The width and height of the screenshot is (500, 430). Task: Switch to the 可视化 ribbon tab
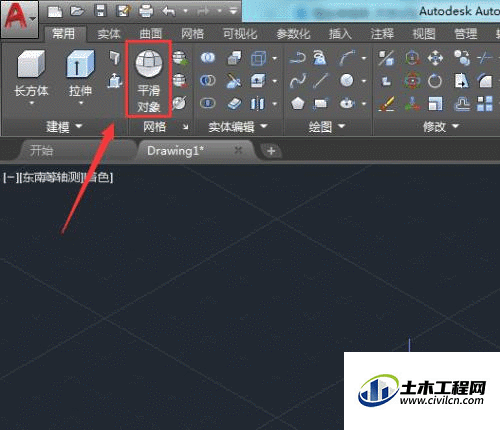point(240,34)
